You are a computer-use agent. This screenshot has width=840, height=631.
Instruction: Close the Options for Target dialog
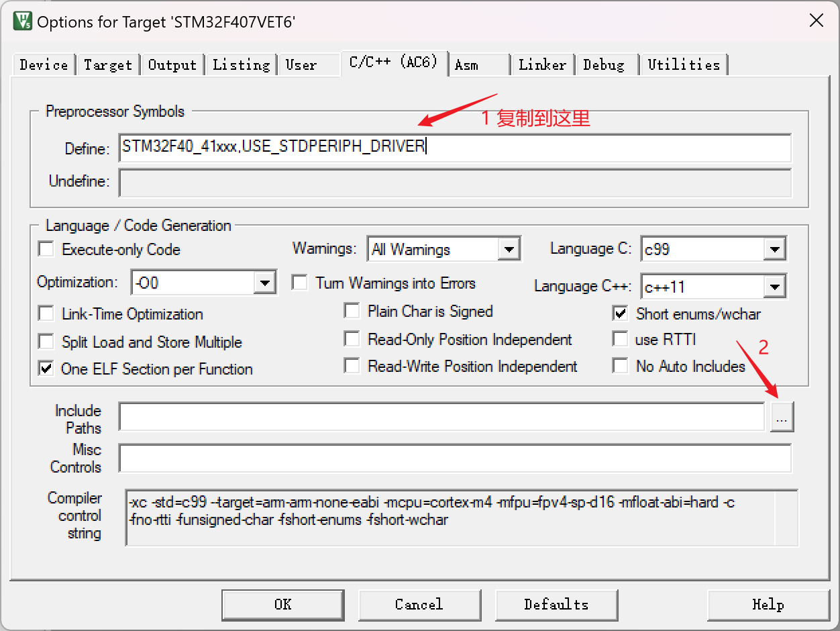817,21
